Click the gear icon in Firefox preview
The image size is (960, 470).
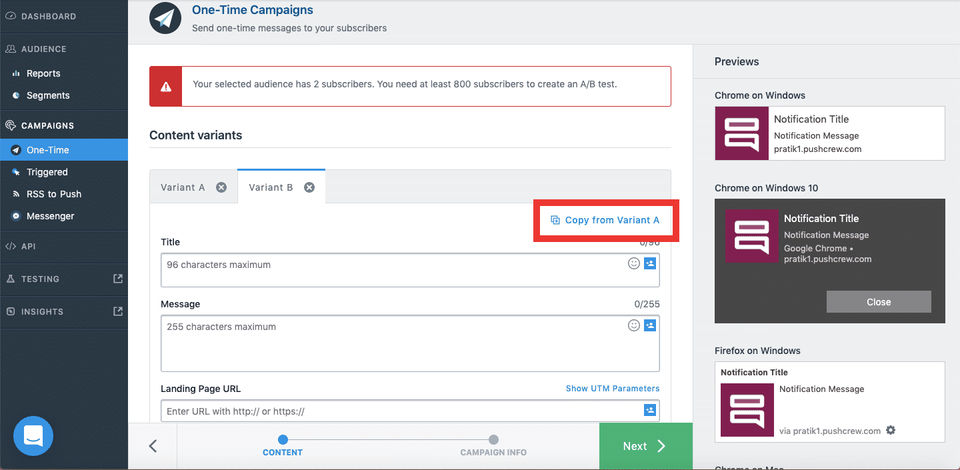tap(891, 431)
